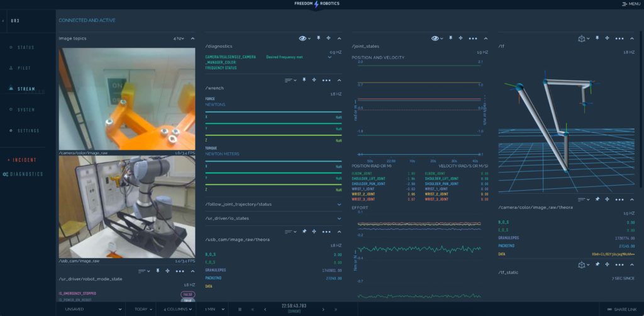Click the /camera/color/image_raw video feed
644x316 pixels.
coord(127,99)
